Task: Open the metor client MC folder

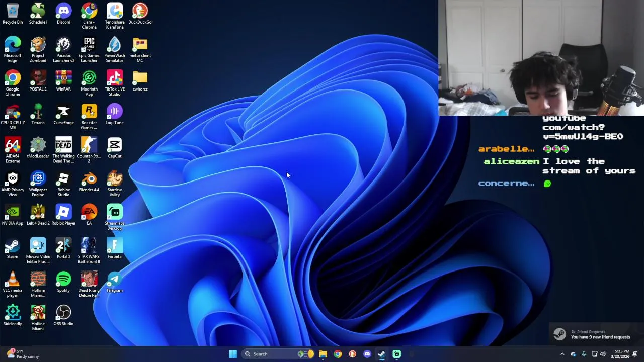Action: coord(140,50)
